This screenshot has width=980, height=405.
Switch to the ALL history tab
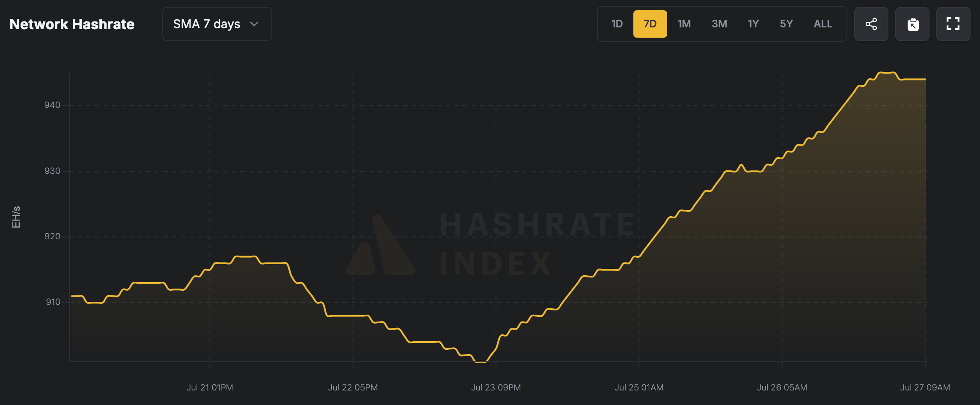click(x=822, y=24)
